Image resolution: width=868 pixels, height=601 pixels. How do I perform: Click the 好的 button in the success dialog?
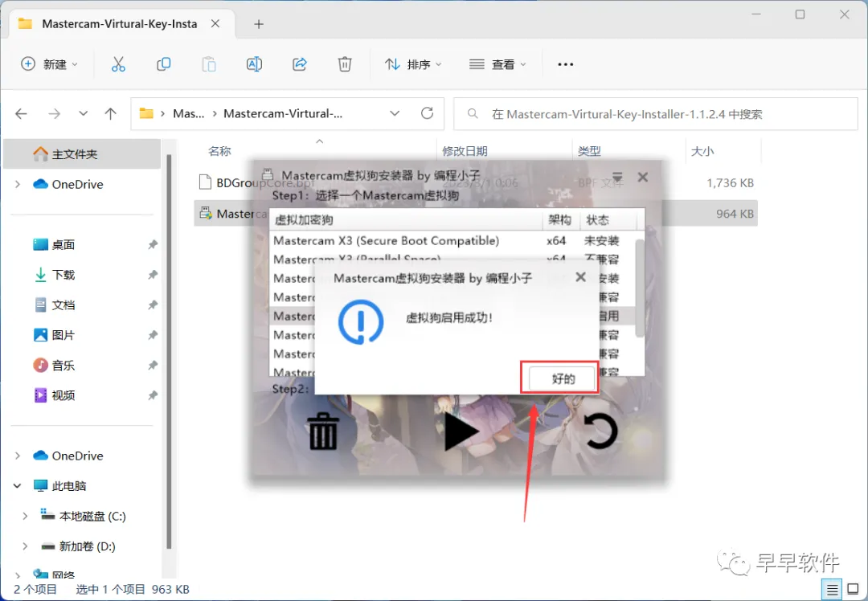tap(562, 378)
